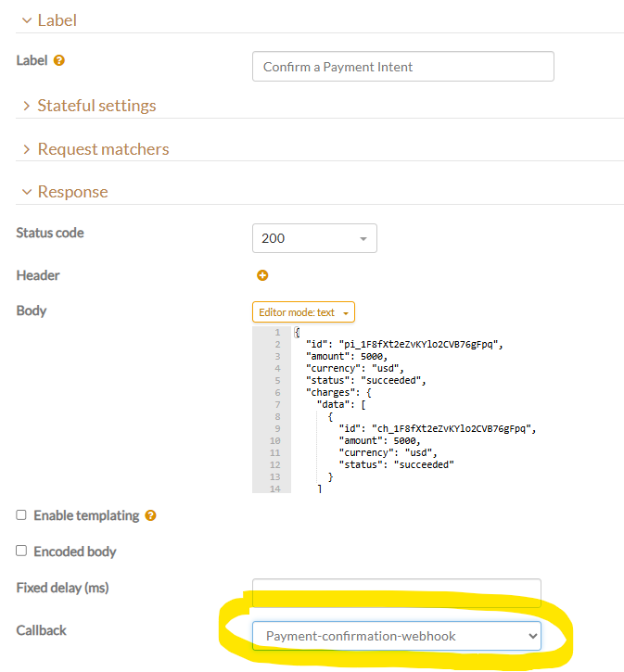Click line number 1 in the editor gutter

pos(275,332)
